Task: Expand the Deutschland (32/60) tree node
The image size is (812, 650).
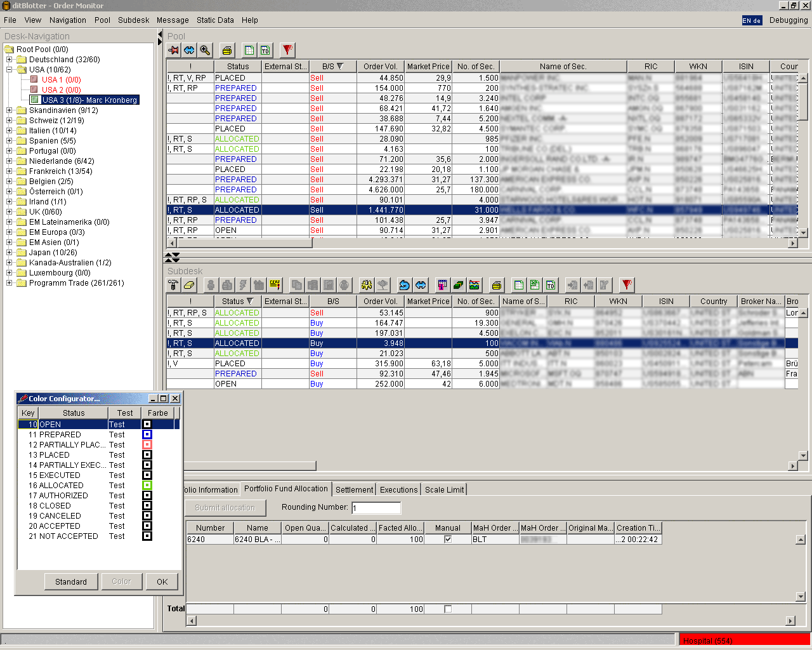Action: [10, 60]
